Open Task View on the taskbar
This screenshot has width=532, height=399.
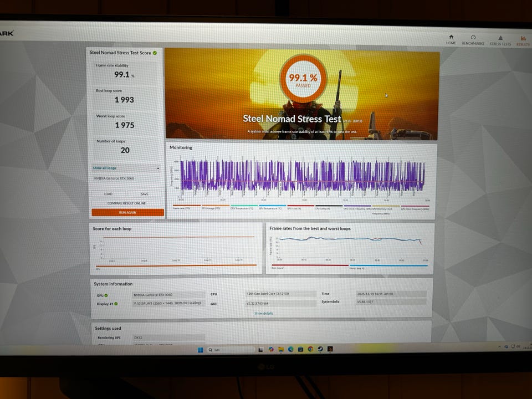coord(260,350)
